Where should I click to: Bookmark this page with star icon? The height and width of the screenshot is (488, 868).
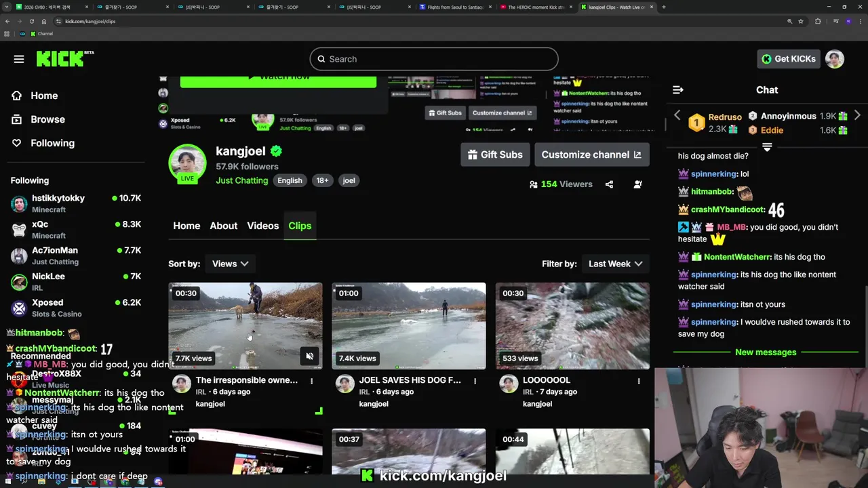(801, 21)
